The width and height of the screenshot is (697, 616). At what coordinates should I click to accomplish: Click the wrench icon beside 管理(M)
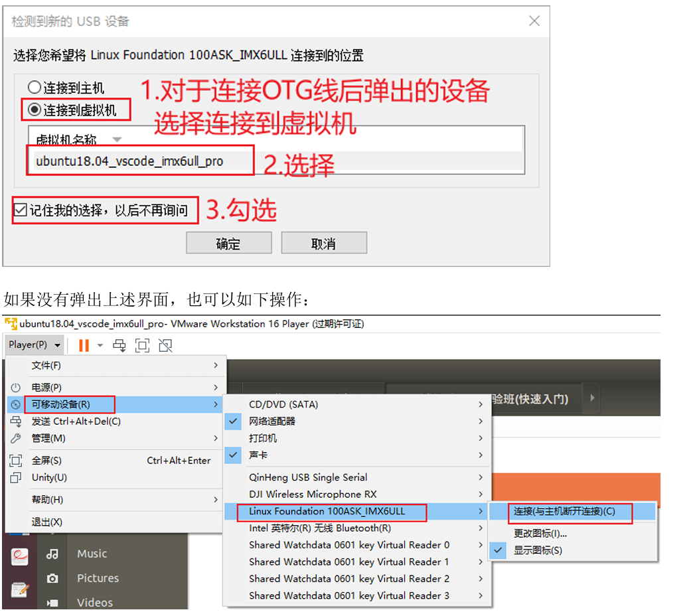(15, 439)
